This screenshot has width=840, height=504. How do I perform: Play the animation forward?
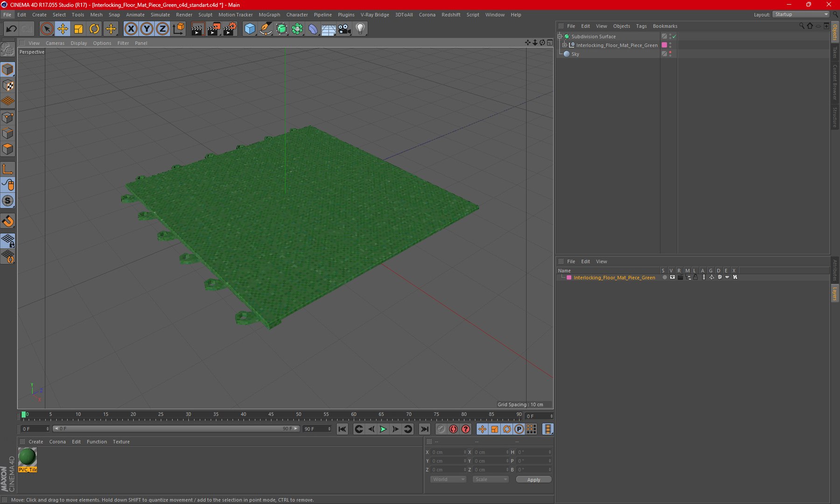(383, 429)
